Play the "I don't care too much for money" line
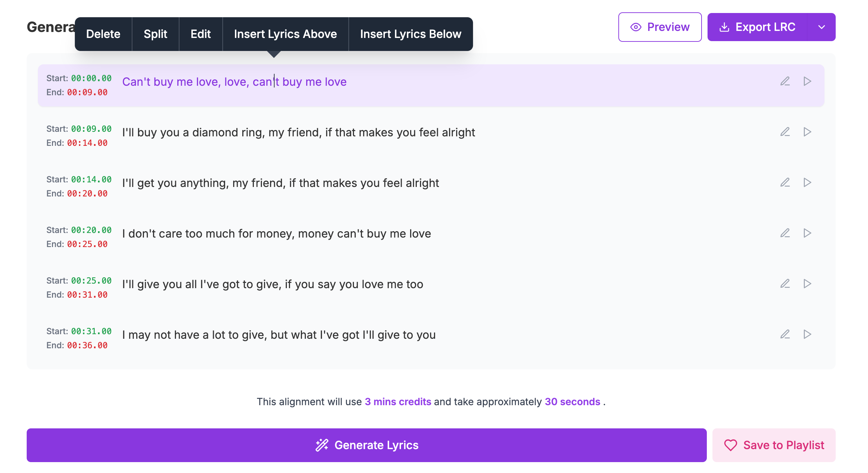Image resolution: width=868 pixels, height=473 pixels. pyautogui.click(x=807, y=233)
